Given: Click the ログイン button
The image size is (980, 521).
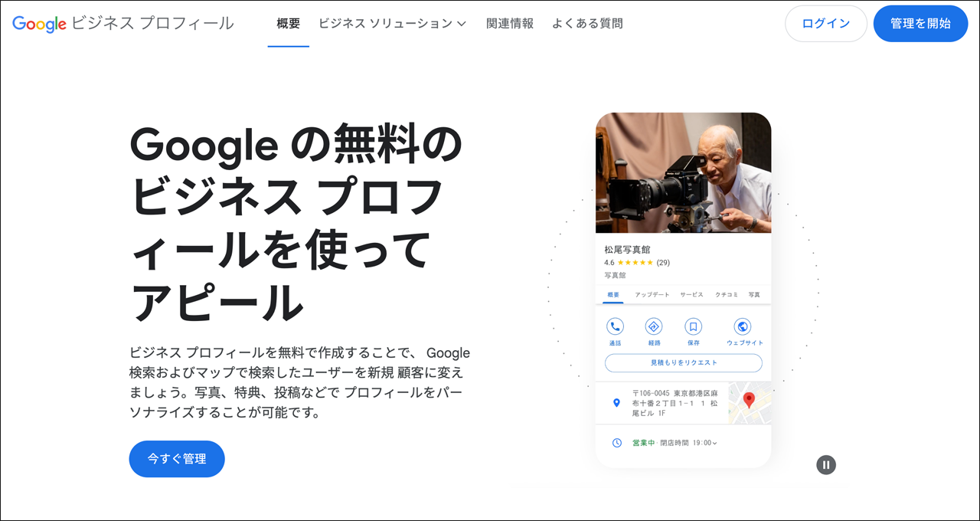Looking at the screenshot, I should (826, 24).
